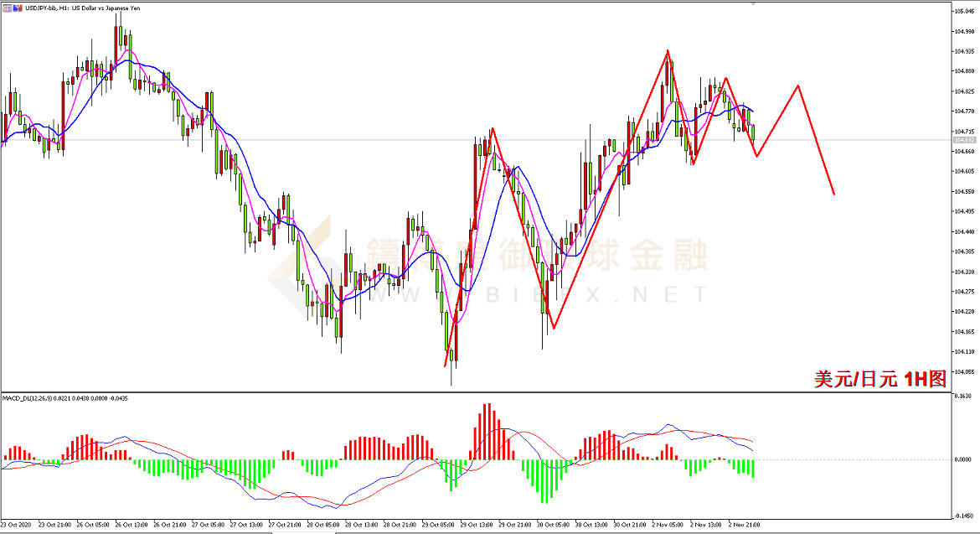This screenshot has width=980, height=534.
Task: Click the projected red trendline endpoint at far right
Action: [833, 194]
